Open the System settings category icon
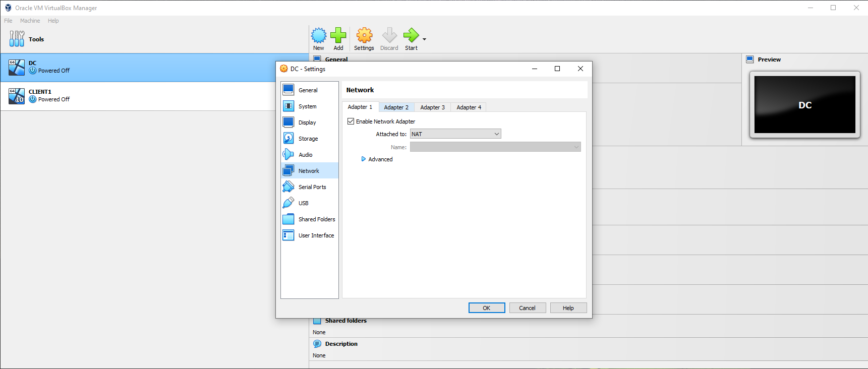Viewport: 868px width, 369px height. coord(288,106)
